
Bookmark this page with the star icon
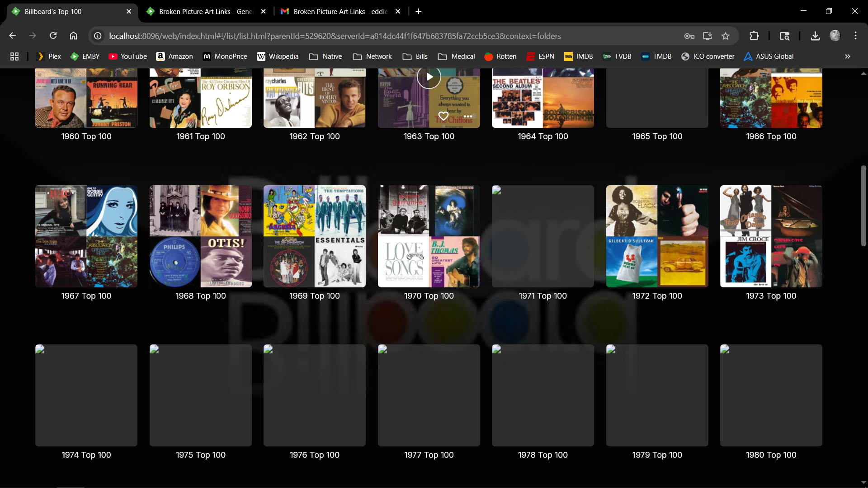click(726, 36)
